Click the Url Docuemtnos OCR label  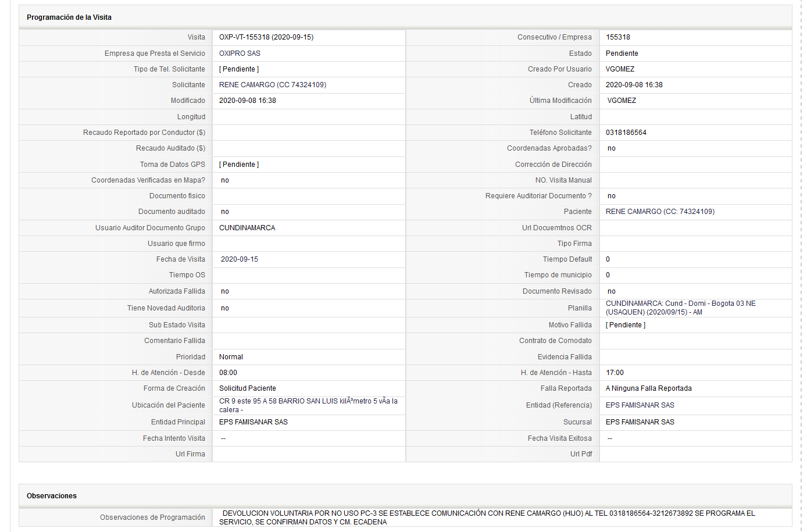557,228
